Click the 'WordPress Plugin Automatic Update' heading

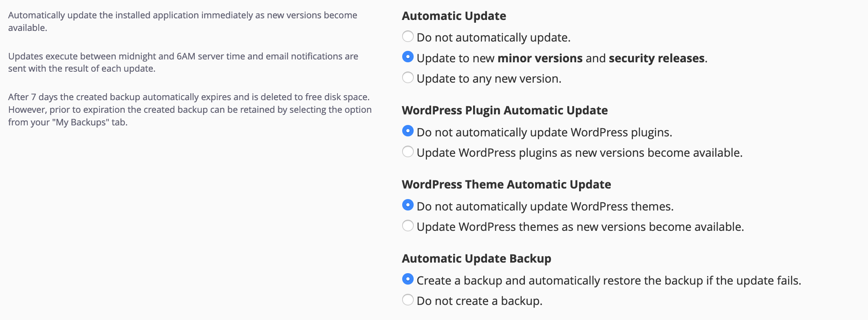click(x=504, y=110)
